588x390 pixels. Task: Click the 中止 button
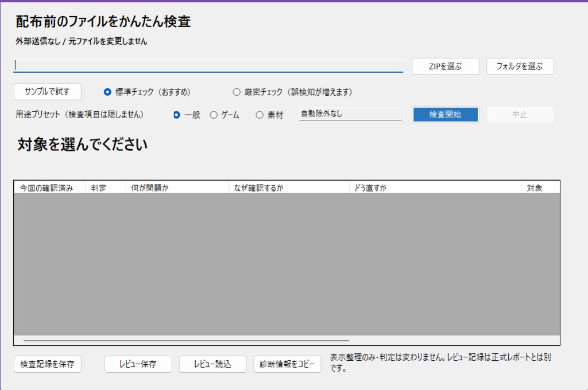520,115
